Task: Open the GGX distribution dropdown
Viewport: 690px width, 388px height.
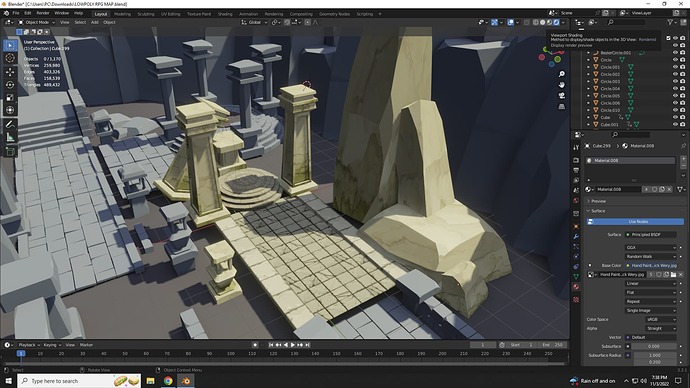Action: coord(651,247)
